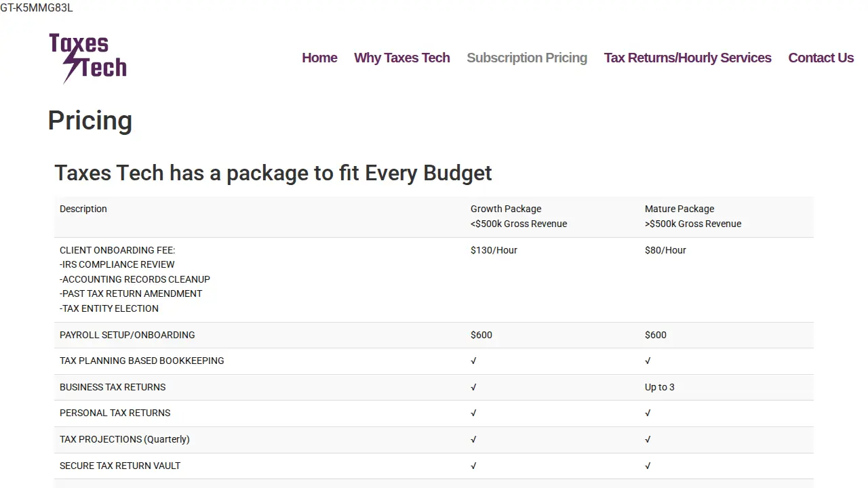Click Growth checkmark for Tax Projections
Viewport: 868px width, 488px height.
tap(473, 439)
